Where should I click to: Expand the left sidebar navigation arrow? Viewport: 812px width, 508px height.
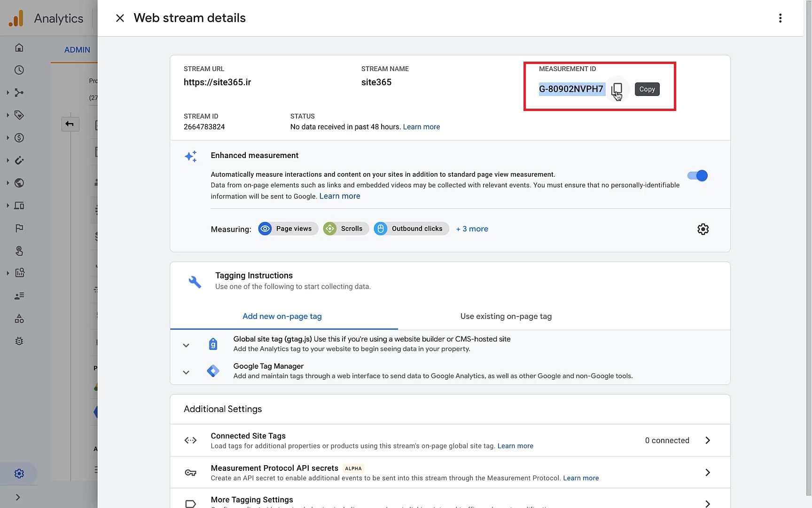tap(18, 497)
